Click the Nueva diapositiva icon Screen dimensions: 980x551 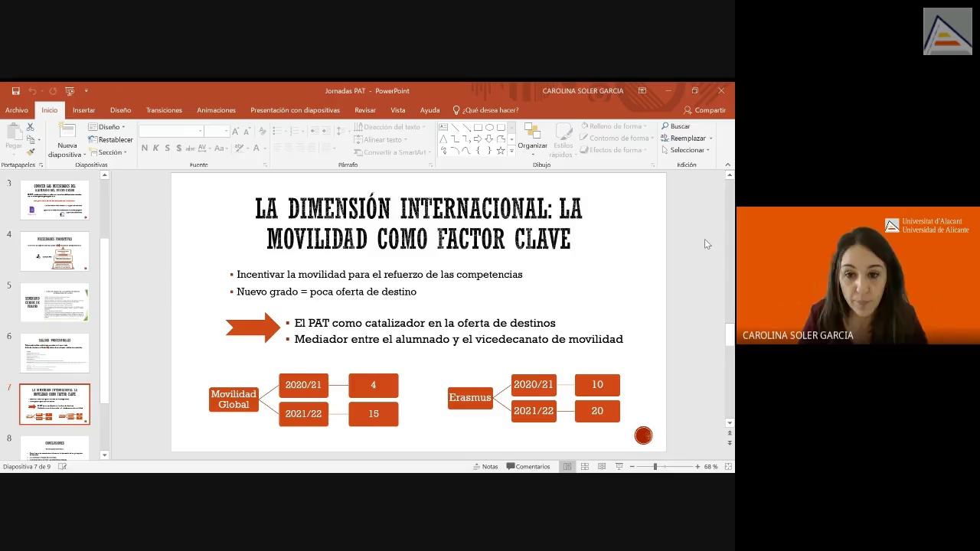(67, 132)
